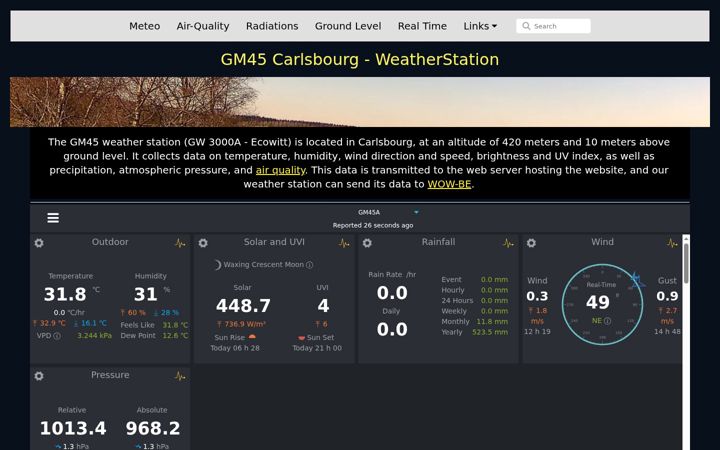The width and height of the screenshot is (720, 450).
Task: Show the Outdoor history chart icon
Action: [x=180, y=243]
